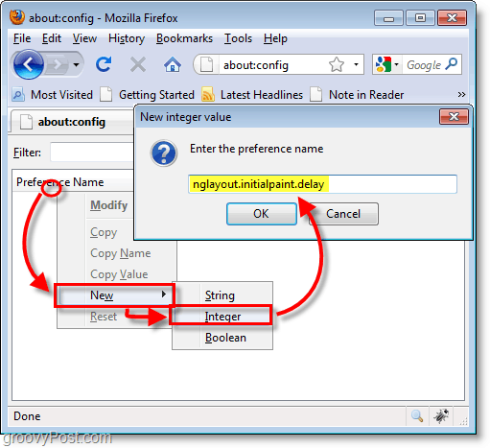Viewport: 490px width, 448px height.
Task: Click the Stop loading X icon
Action: [138, 64]
